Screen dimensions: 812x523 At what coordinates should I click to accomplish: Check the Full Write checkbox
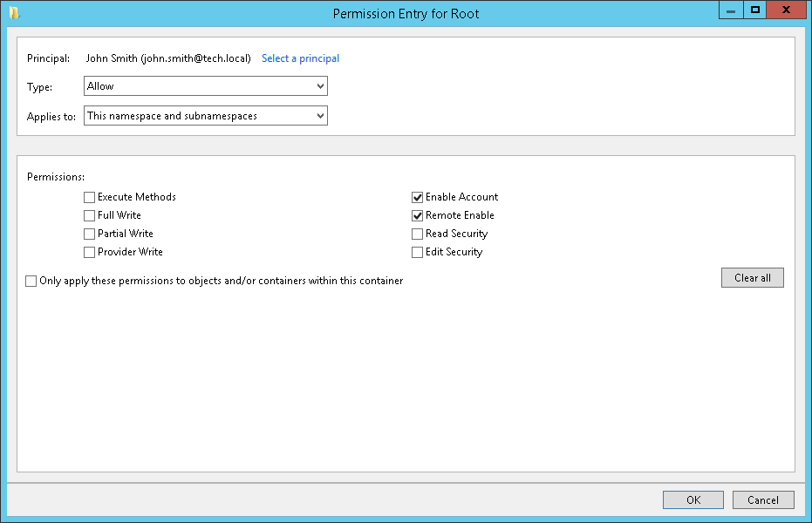click(89, 215)
